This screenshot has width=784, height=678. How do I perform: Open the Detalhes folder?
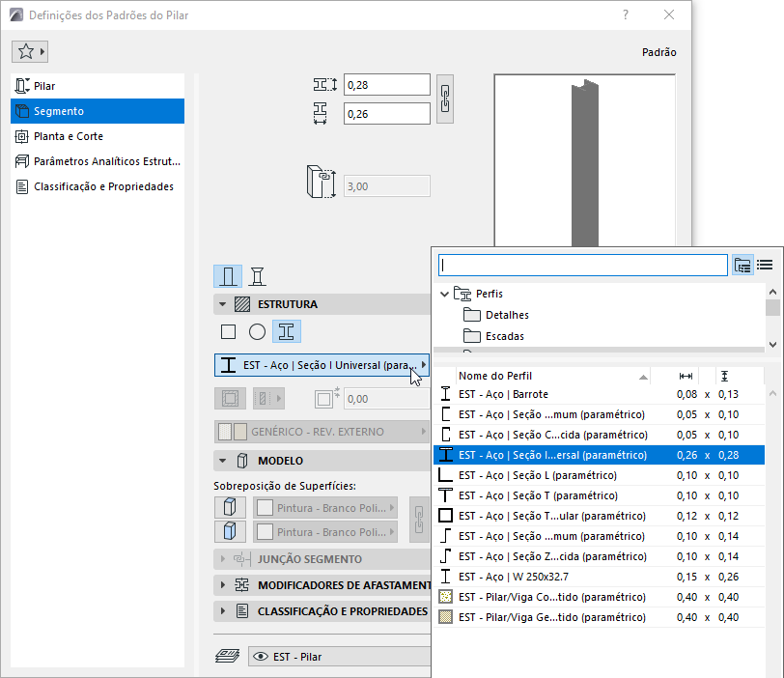click(507, 315)
